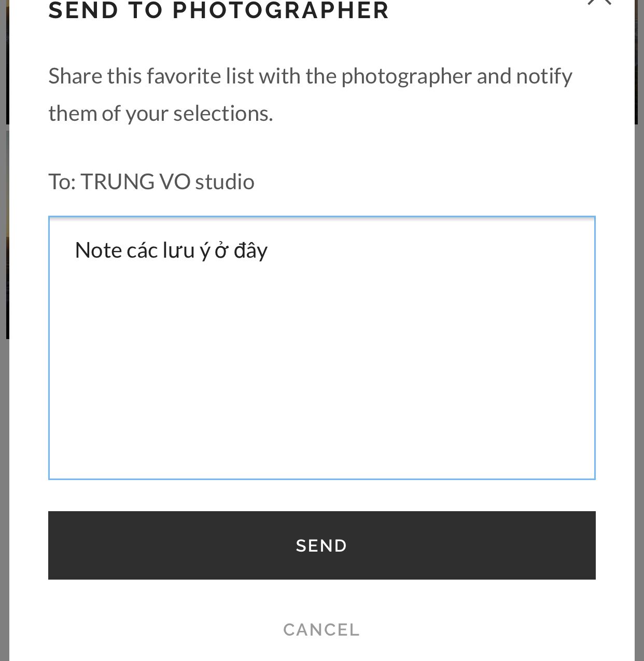The image size is (644, 661).
Task: Cancel sending the favorite list
Action: (321, 629)
